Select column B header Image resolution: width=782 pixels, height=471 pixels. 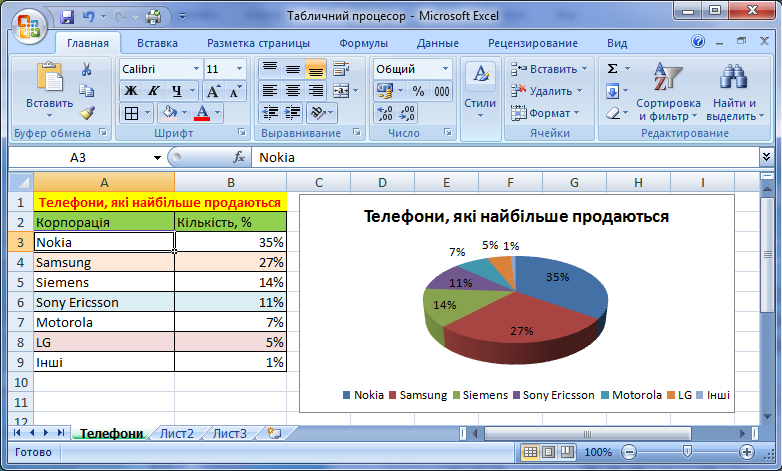(231, 183)
